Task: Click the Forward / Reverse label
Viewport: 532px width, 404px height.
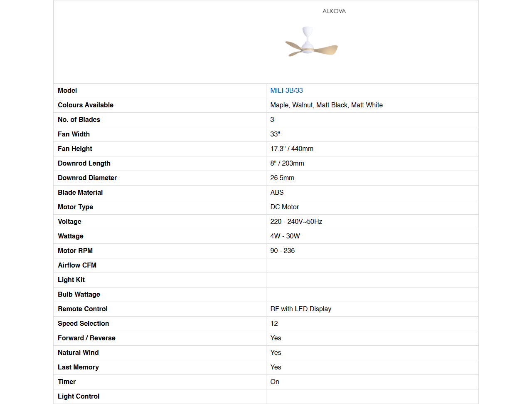Action: [x=86, y=338]
